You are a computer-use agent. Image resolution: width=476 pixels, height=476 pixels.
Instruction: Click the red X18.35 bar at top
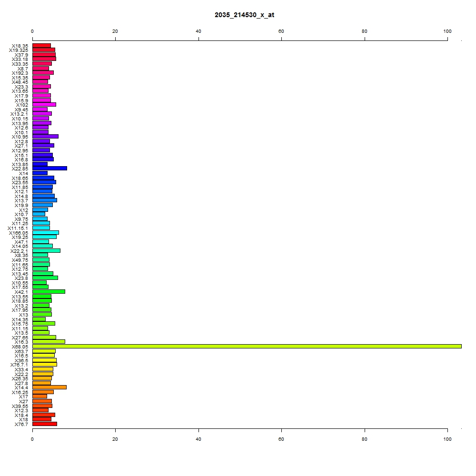41,46
